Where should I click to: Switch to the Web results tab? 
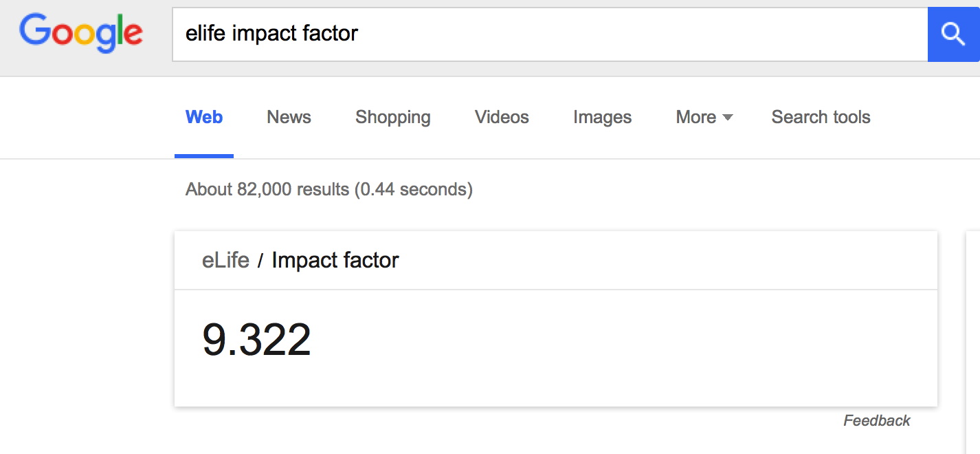pos(203,117)
